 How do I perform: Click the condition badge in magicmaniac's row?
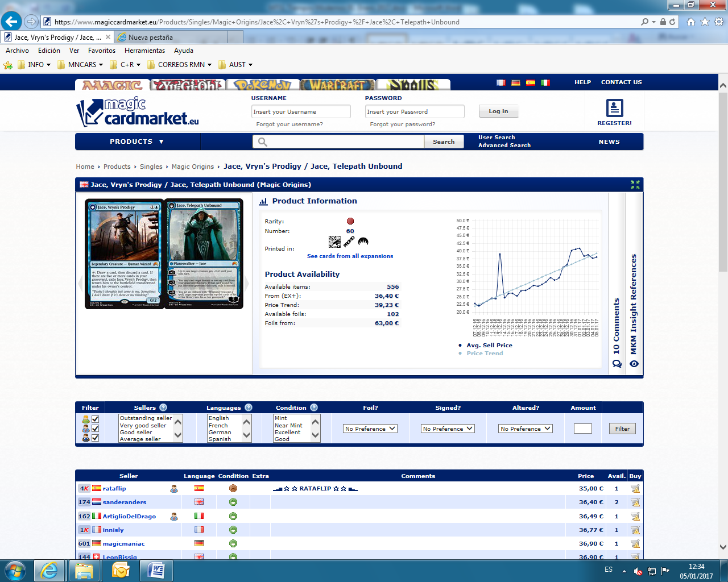coord(233,543)
